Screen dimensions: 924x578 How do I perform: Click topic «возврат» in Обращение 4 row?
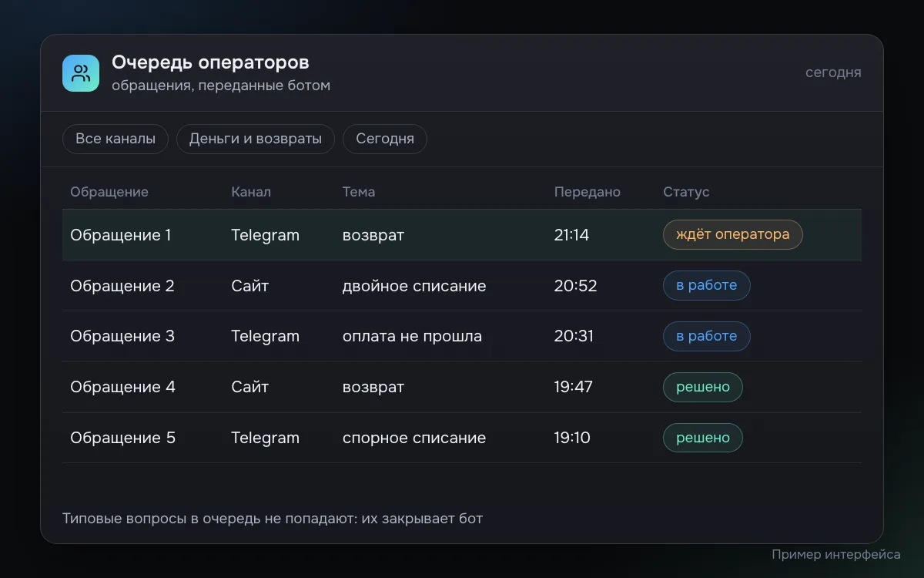(x=373, y=388)
